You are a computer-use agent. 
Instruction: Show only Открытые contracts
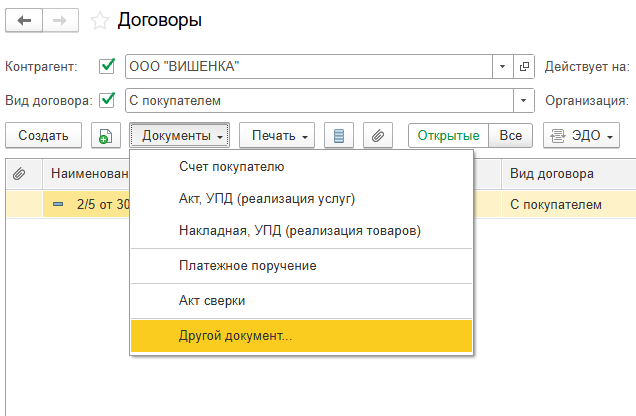448,135
